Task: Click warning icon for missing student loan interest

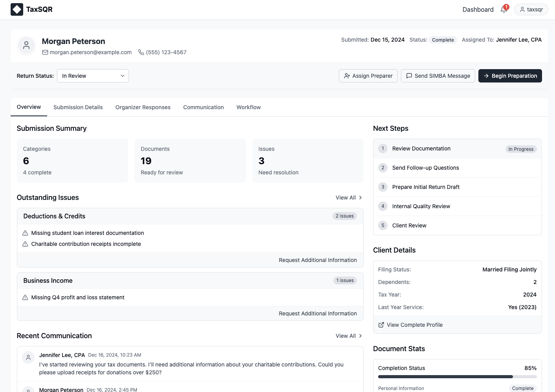Action: coord(25,233)
